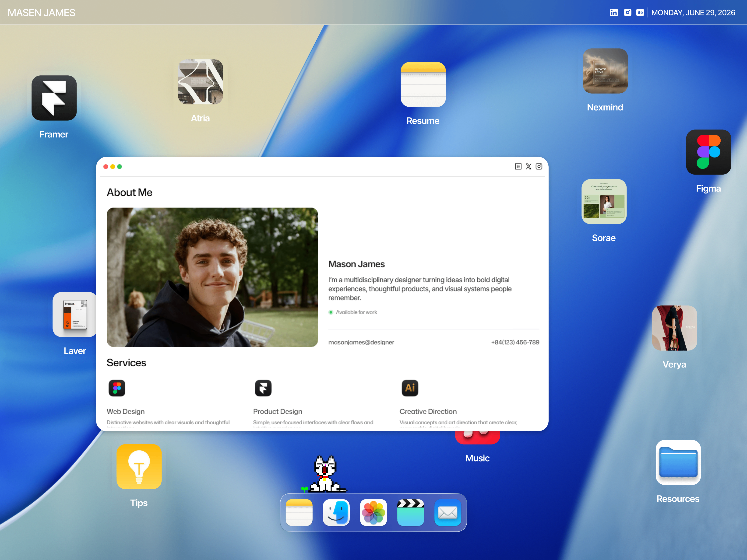The height and width of the screenshot is (560, 747).
Task: Click X icon in About Me window
Action: [x=529, y=166]
